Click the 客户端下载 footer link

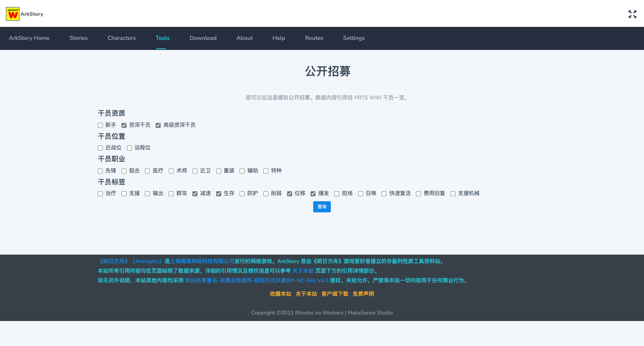[334, 294]
